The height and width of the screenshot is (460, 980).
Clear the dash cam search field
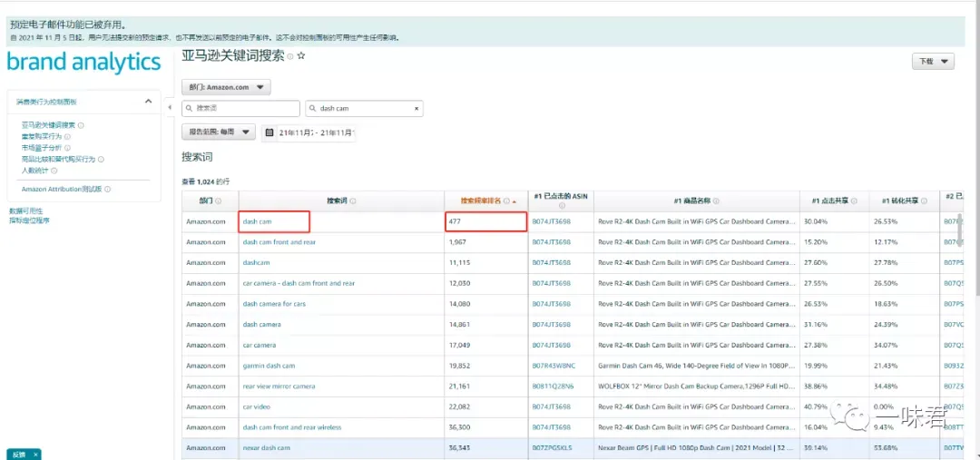416,109
